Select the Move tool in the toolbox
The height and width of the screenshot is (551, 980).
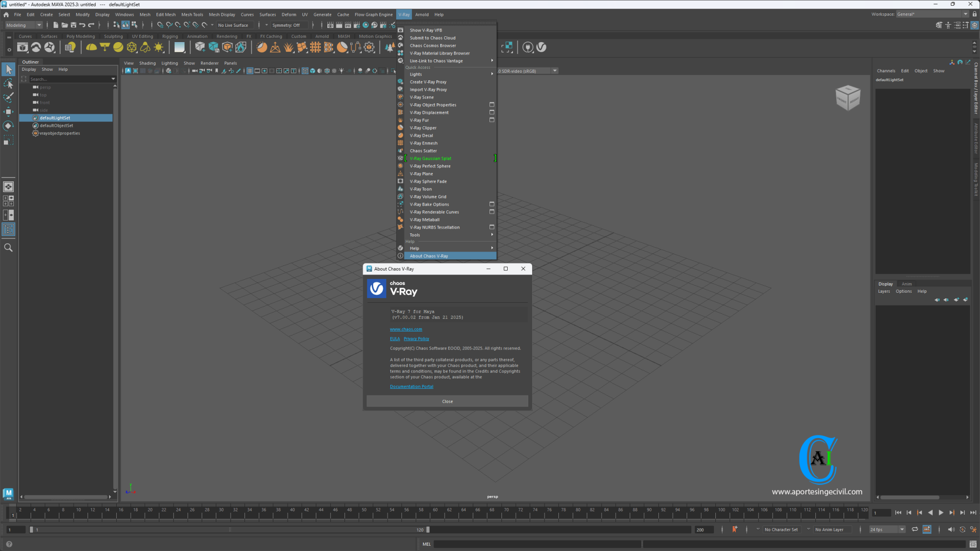(x=8, y=110)
